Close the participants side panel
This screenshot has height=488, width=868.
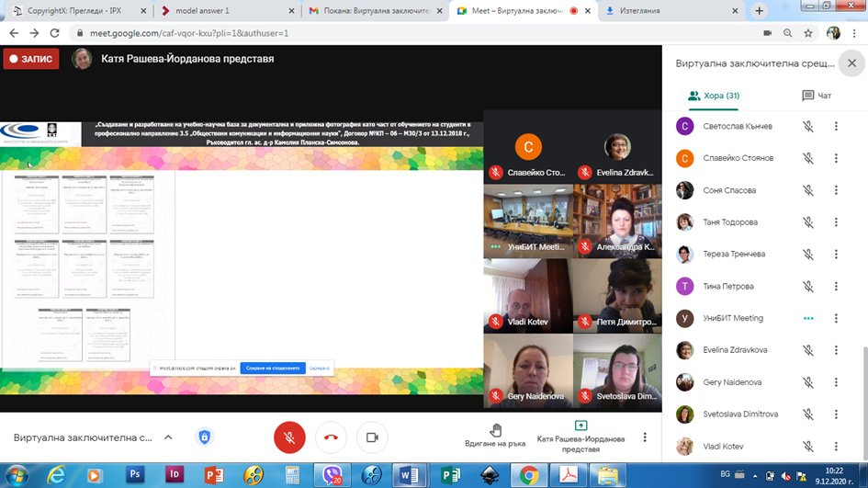(851, 63)
